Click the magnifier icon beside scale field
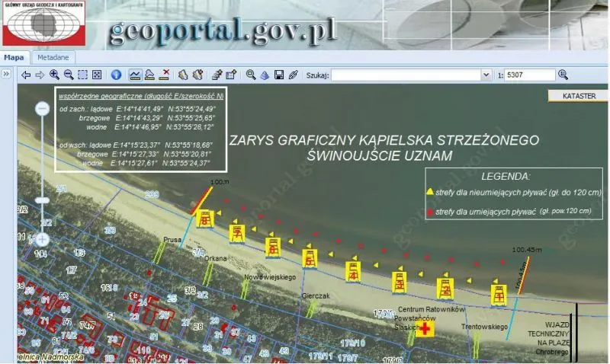 tap(563, 75)
